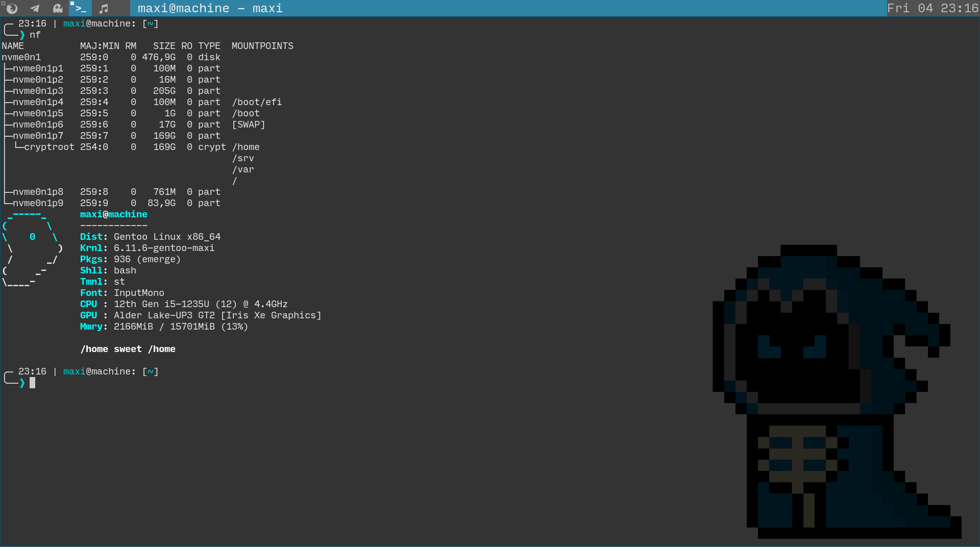Click the '936 (emerge)' package count
980x551 pixels.
coord(147,259)
